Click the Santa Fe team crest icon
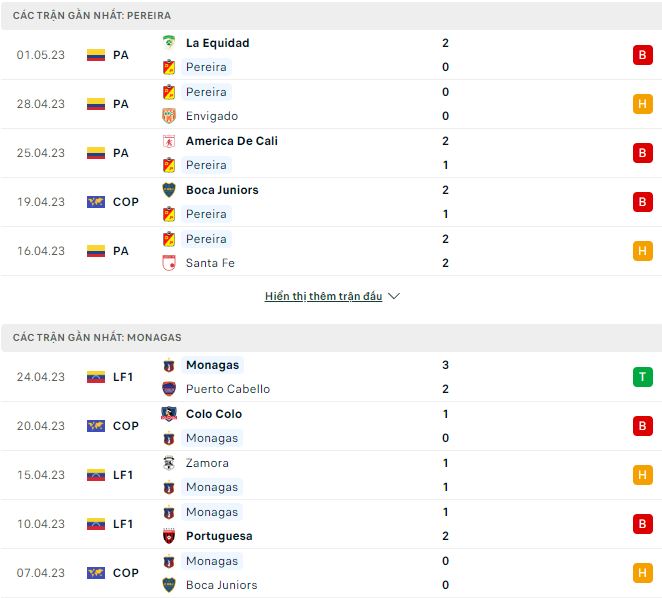The image size is (662, 598). coord(168,263)
